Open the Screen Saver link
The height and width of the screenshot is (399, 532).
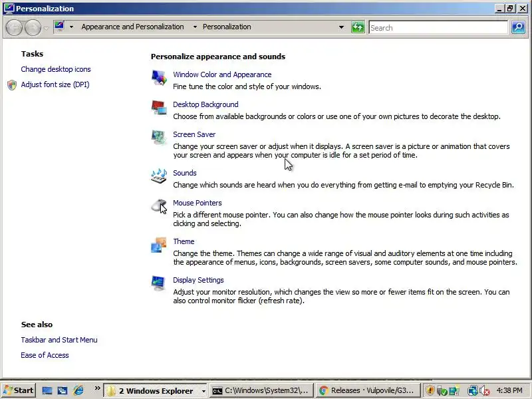click(194, 134)
